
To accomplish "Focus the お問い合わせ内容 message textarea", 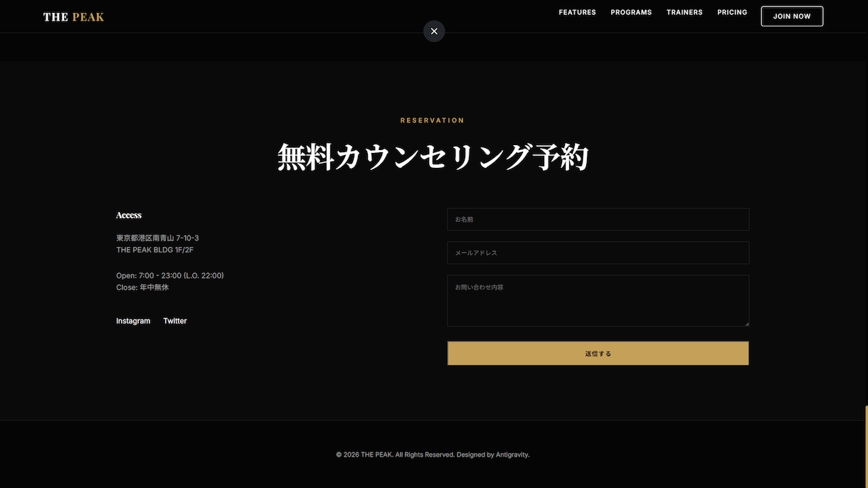I will pyautogui.click(x=598, y=301).
